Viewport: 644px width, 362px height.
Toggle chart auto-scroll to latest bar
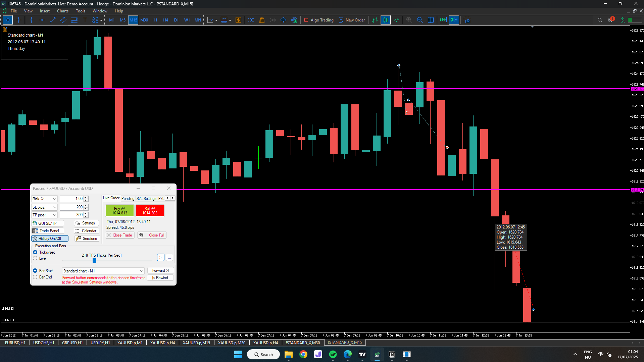443,20
